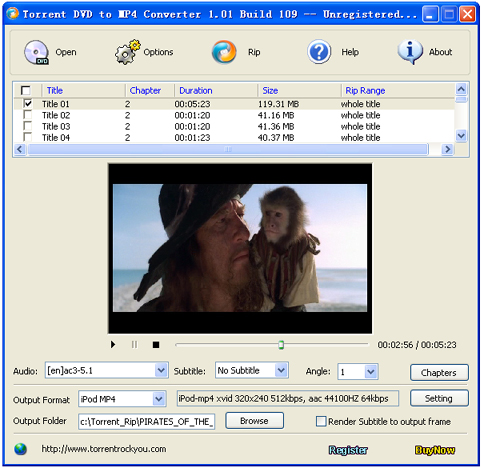Click the BuyNow link
The image size is (482, 468).
(435, 450)
